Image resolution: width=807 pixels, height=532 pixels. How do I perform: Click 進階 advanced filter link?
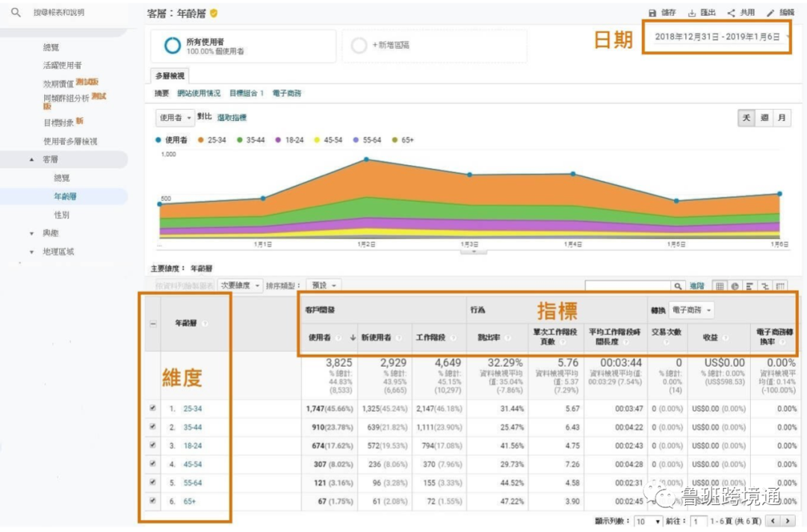(x=697, y=286)
